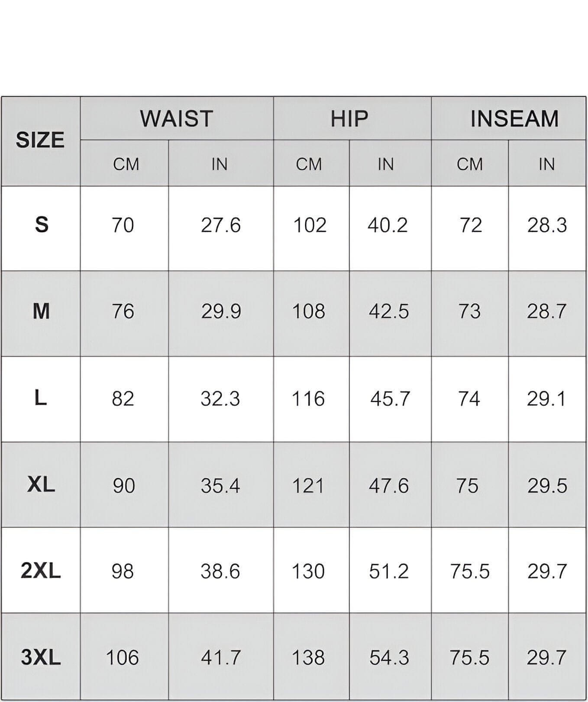Click the WAIST column header

coord(177,119)
